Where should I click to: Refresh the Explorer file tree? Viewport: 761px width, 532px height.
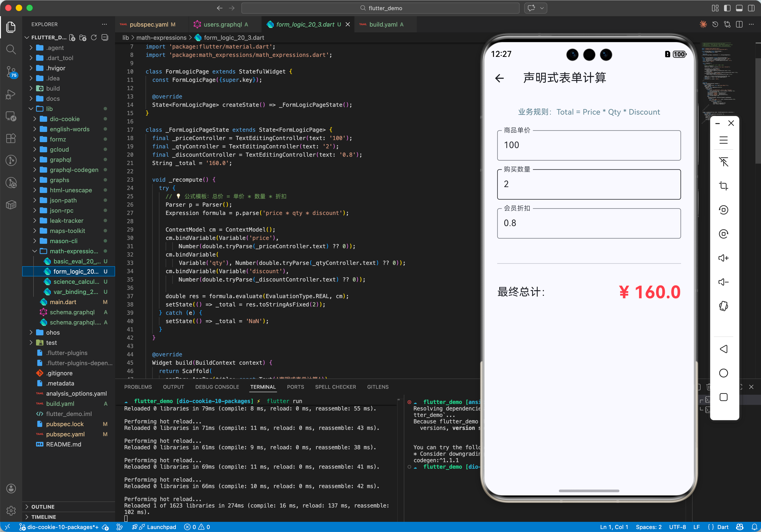(94, 37)
